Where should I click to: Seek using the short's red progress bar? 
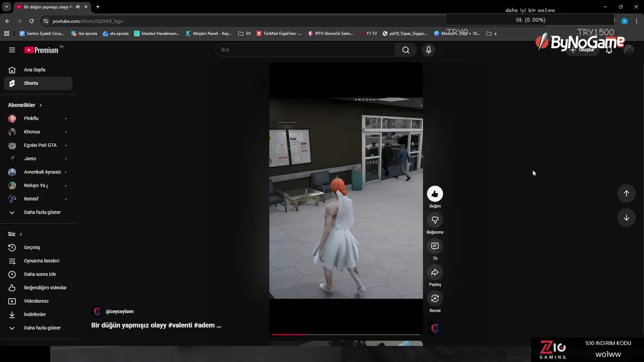[346, 334]
